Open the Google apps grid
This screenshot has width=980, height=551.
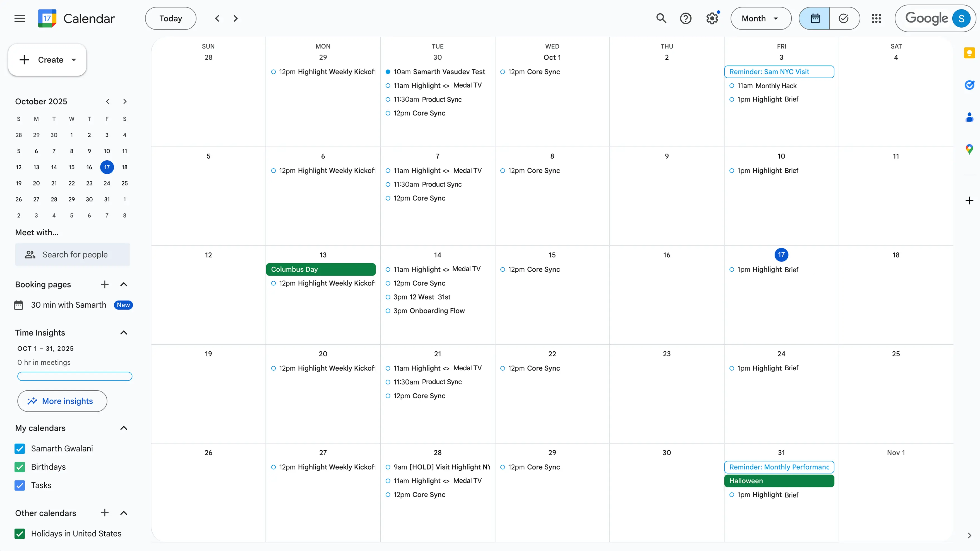pos(876,18)
